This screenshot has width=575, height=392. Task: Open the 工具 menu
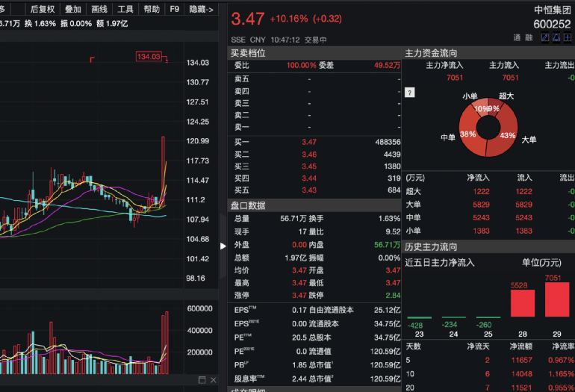[125, 9]
